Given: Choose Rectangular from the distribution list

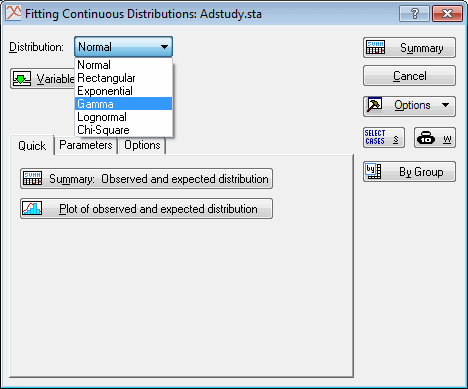Looking at the screenshot, I should pos(123,78).
